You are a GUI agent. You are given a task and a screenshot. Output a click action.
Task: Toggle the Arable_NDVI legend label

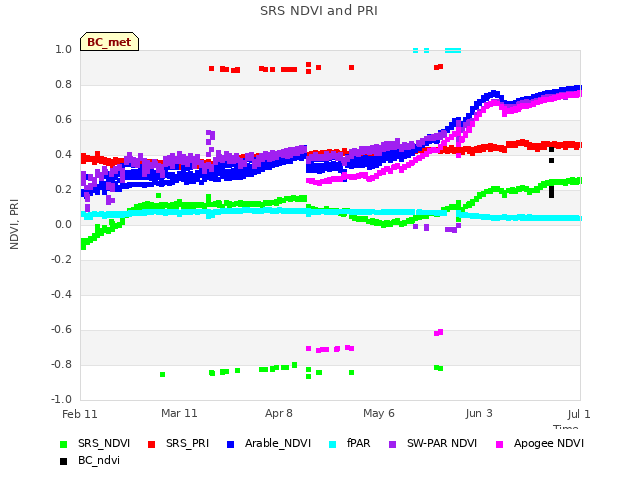pyautogui.click(x=278, y=444)
